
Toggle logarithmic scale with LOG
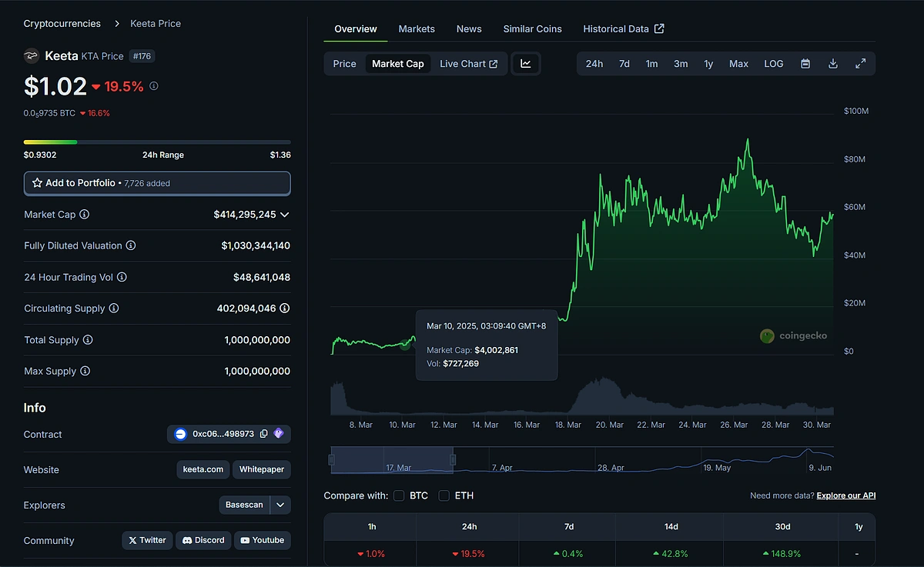coord(773,64)
